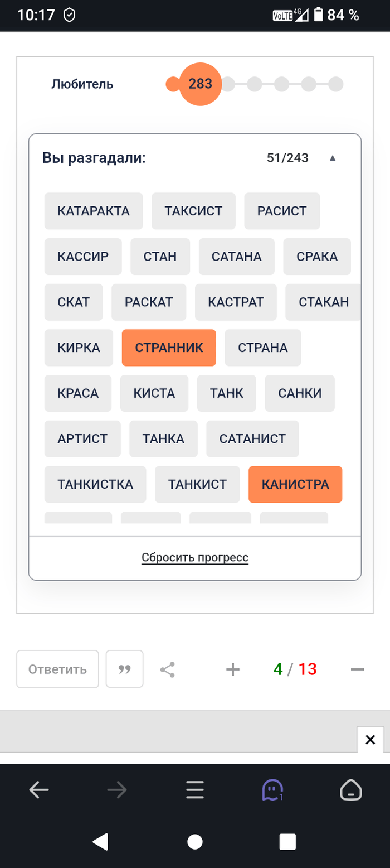Screen dimensions: 390x868
Task: Tap the last progress level dot
Action: [335, 84]
